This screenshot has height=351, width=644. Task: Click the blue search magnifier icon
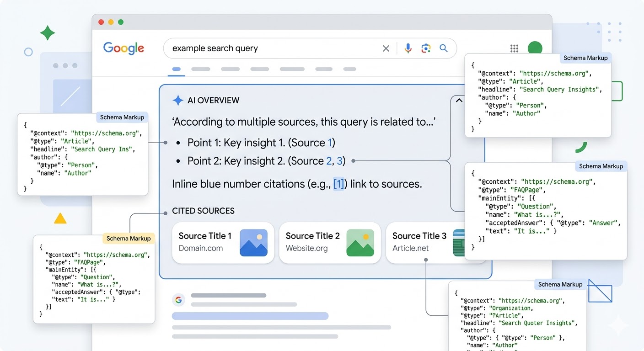point(443,48)
